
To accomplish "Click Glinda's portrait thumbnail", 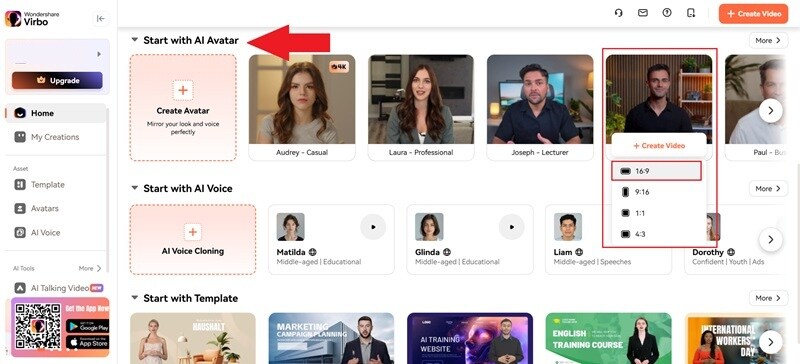I will click(x=429, y=227).
